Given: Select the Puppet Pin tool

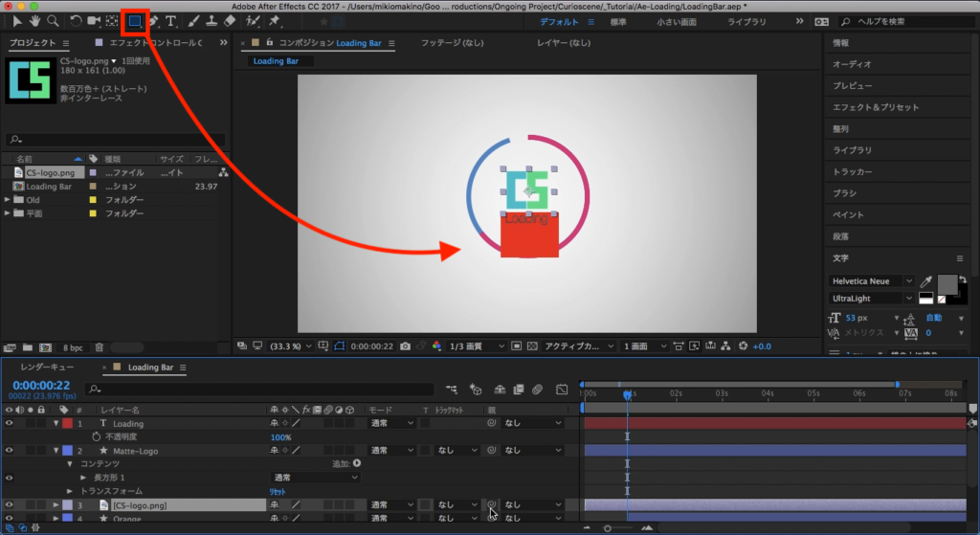Looking at the screenshot, I should coord(275,20).
